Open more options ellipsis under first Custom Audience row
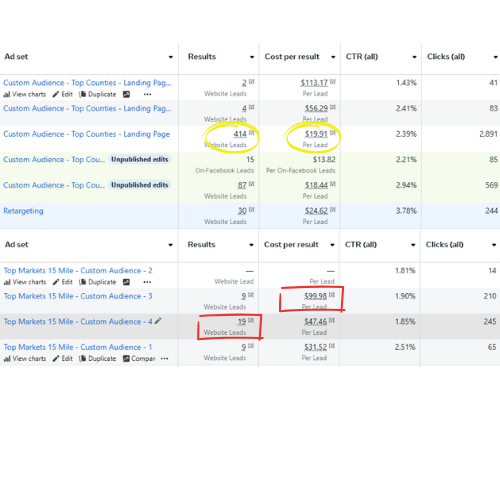The width and height of the screenshot is (500, 500). click(x=147, y=94)
